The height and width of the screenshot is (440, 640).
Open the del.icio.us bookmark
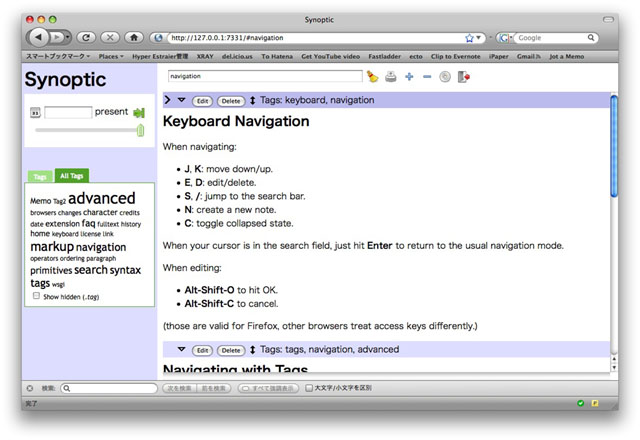point(237,56)
